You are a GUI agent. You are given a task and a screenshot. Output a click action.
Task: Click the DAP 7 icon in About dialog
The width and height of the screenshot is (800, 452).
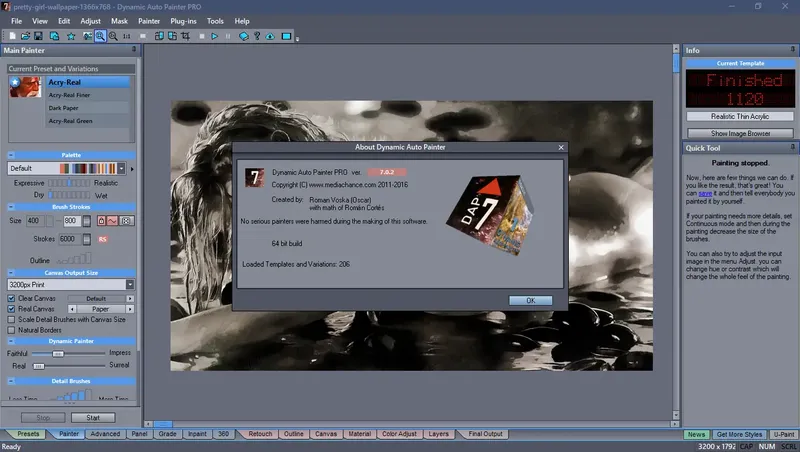tap(254, 178)
